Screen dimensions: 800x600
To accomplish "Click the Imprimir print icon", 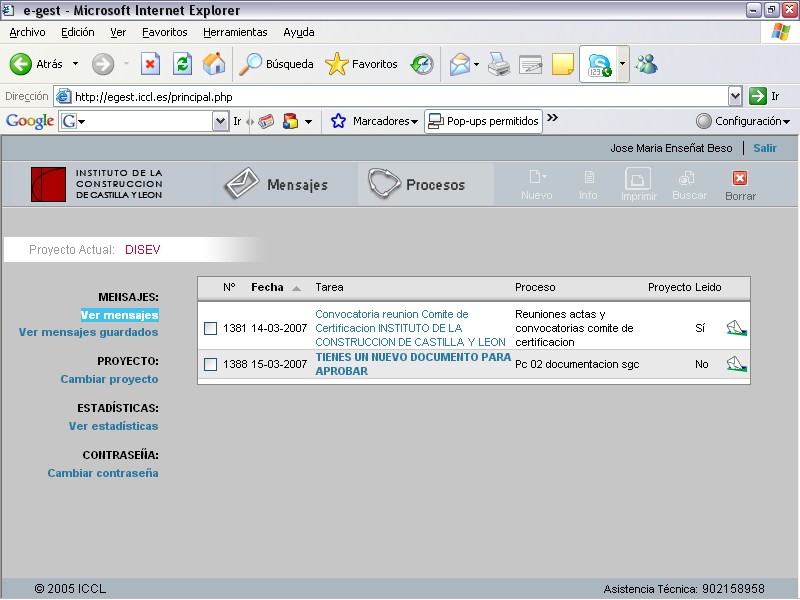I will click(x=638, y=179).
